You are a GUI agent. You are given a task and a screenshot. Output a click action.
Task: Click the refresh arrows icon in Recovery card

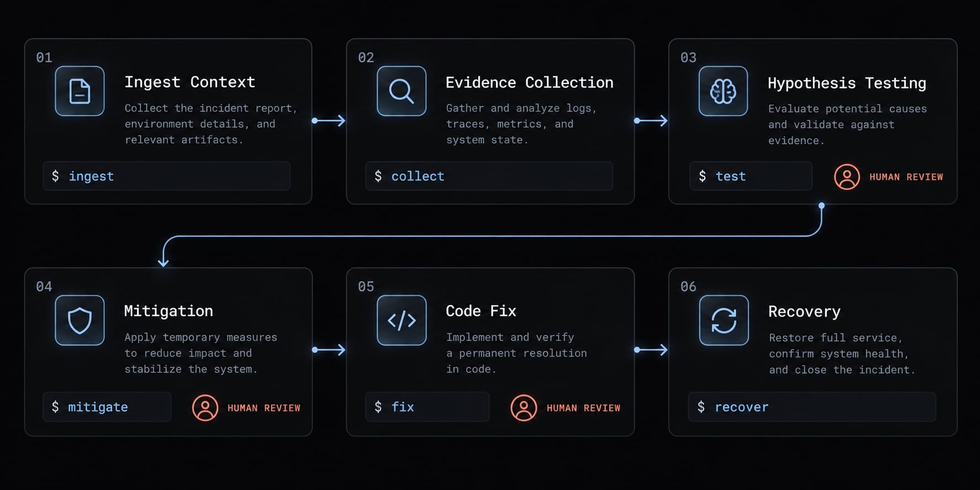point(724,320)
